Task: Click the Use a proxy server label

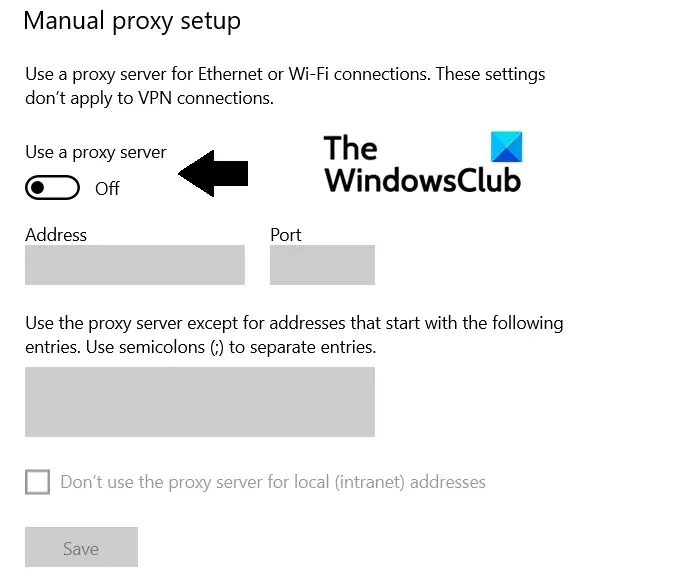Action: (96, 153)
